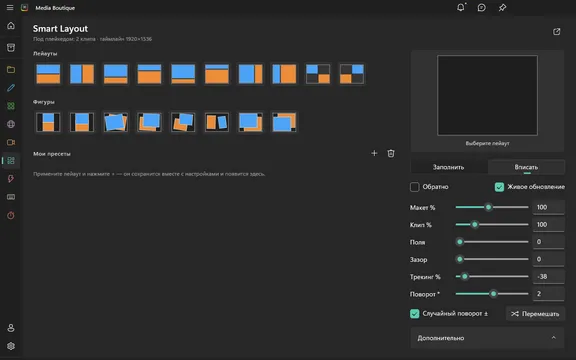Click the Выберите лейаут caption
Viewport: 576px width, 360px height.
tap(487, 143)
